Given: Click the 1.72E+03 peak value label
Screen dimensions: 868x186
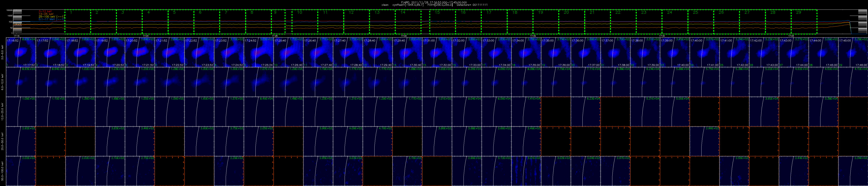Looking at the screenshot, I should [x=296, y=39].
